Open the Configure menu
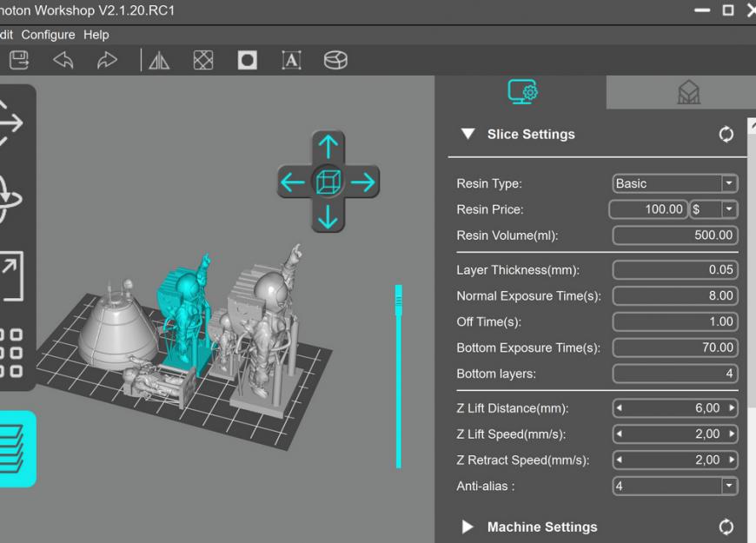The image size is (756, 543). click(49, 35)
